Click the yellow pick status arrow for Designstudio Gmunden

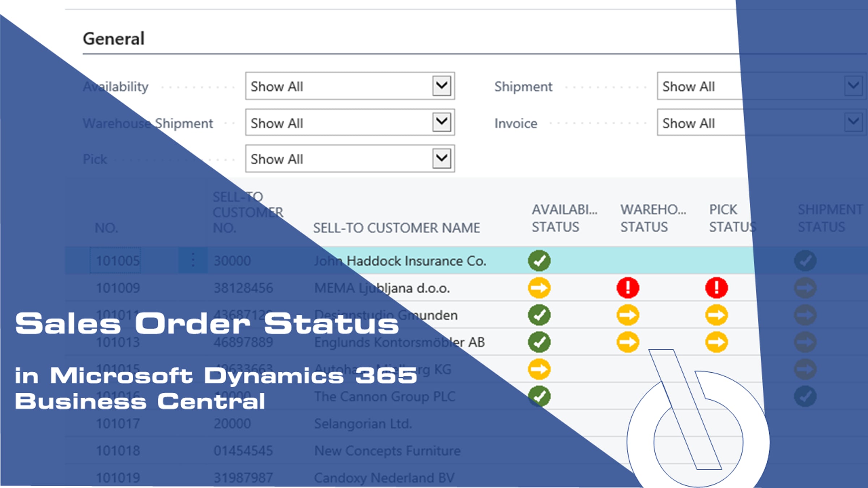pyautogui.click(x=716, y=315)
